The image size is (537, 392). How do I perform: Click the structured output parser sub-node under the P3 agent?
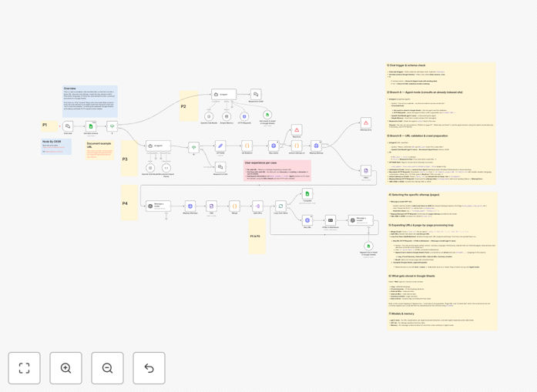point(166,168)
